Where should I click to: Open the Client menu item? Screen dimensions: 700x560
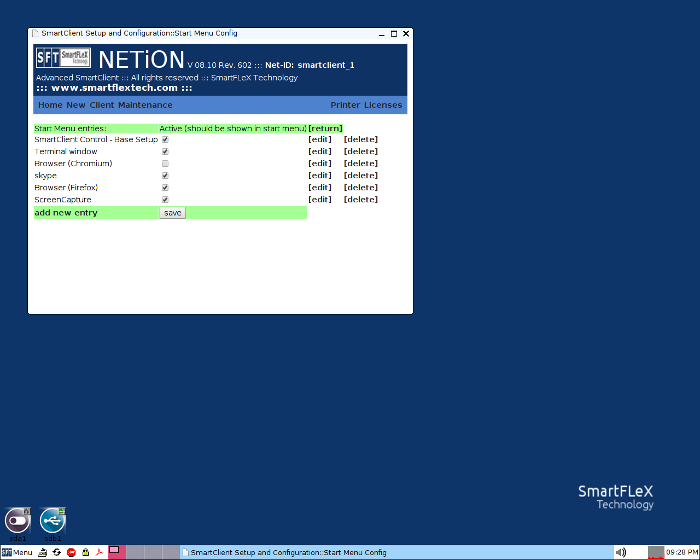pos(102,105)
